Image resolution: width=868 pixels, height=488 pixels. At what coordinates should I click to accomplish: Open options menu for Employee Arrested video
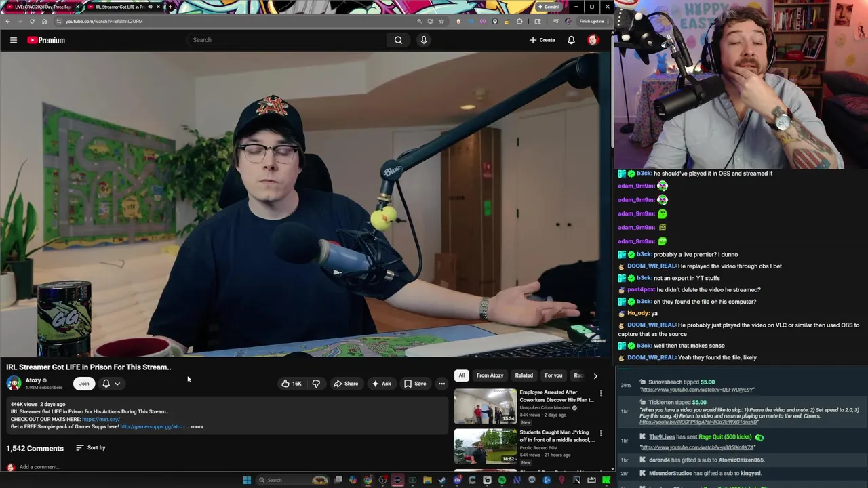pos(601,393)
